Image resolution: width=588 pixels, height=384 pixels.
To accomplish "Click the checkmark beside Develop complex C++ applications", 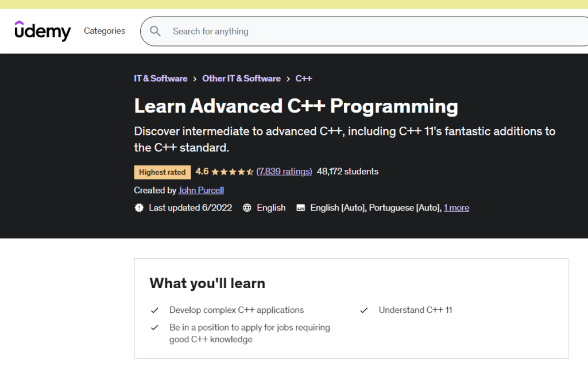I will click(x=154, y=310).
